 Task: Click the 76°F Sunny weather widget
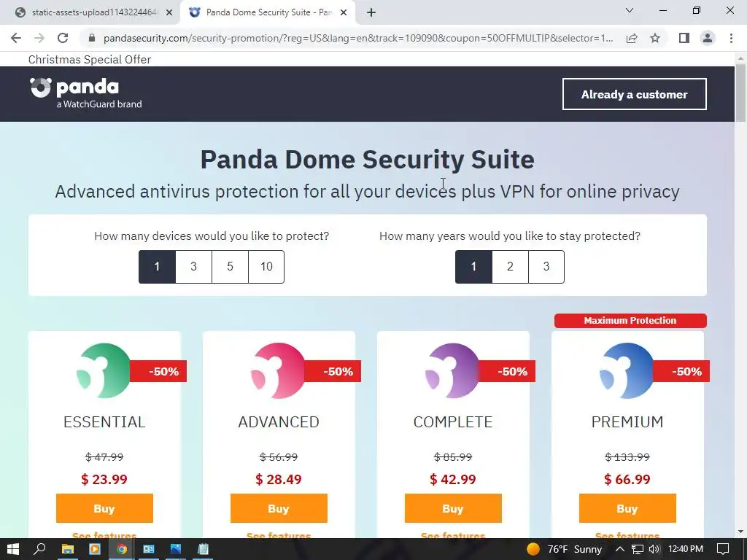pyautogui.click(x=565, y=549)
